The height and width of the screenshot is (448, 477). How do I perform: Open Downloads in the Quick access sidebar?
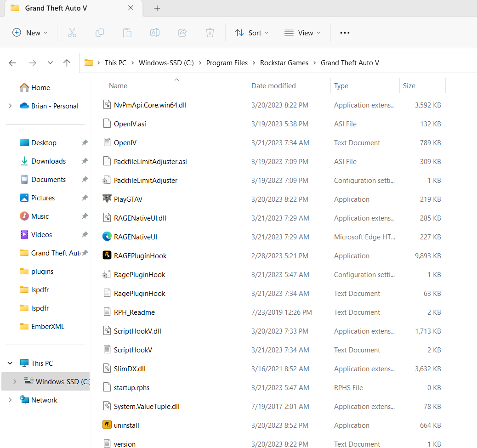tap(48, 161)
